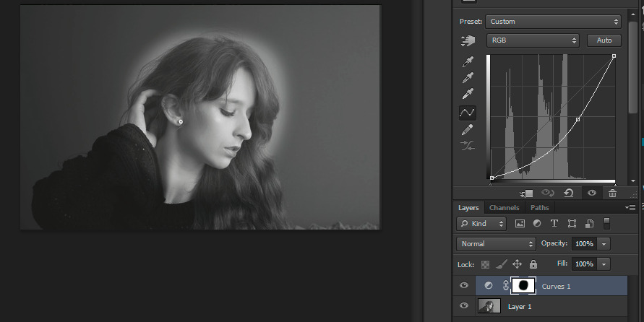Switch to the Channels tab
Screen dimensions: 644x322
pyautogui.click(x=503, y=208)
